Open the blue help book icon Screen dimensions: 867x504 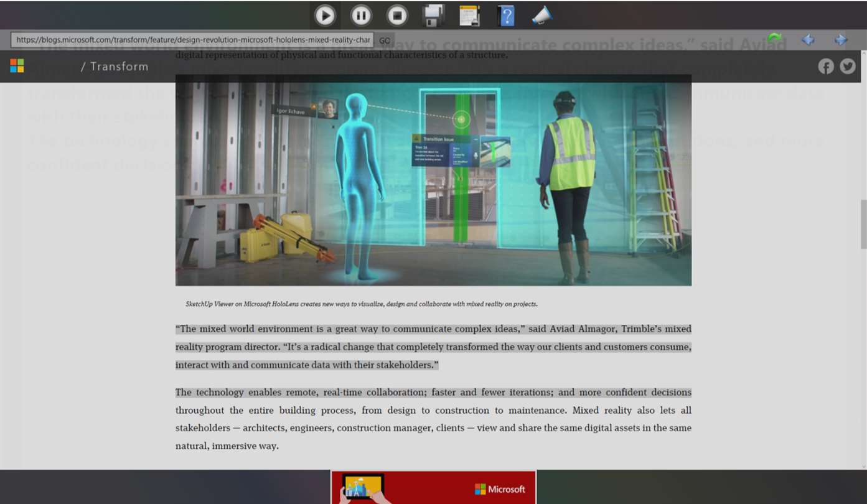[x=506, y=16]
